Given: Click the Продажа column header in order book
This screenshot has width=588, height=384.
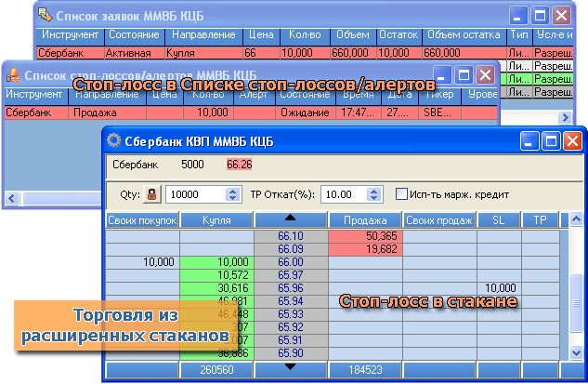Looking at the screenshot, I should pos(365,220).
